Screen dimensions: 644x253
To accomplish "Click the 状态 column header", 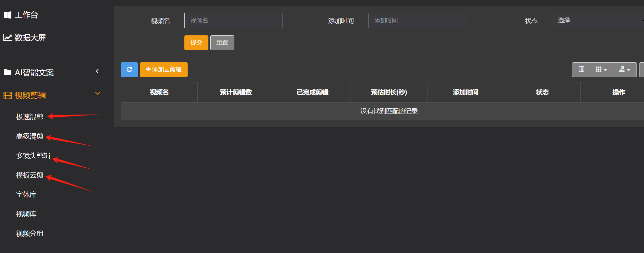I will [542, 92].
